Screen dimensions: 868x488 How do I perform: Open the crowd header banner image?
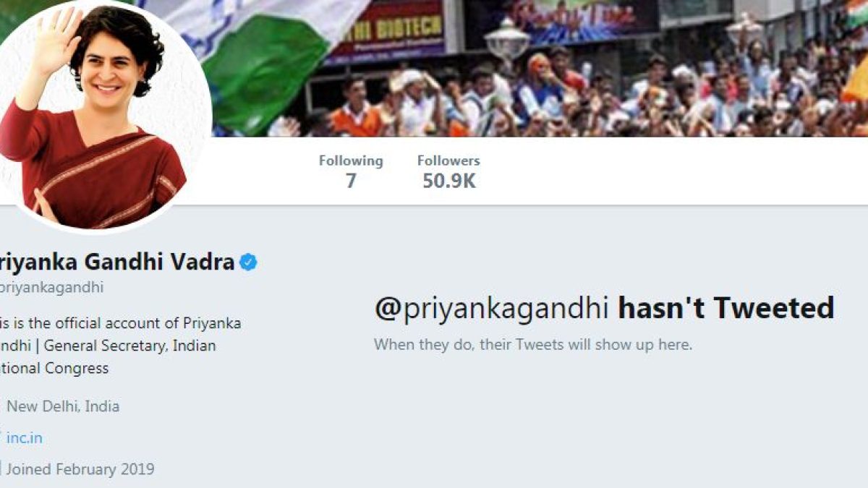tap(539, 69)
